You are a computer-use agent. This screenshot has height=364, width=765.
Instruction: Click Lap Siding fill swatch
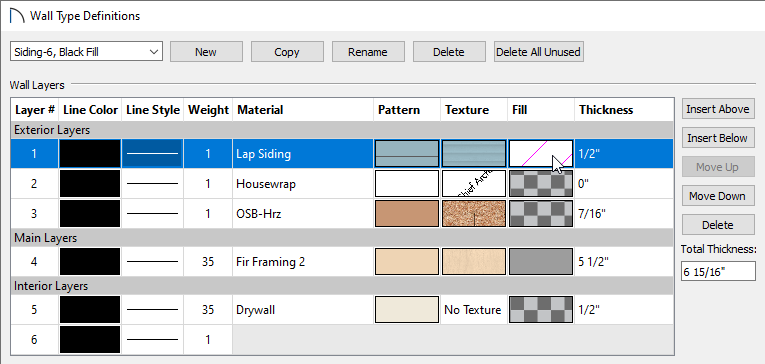tap(541, 154)
